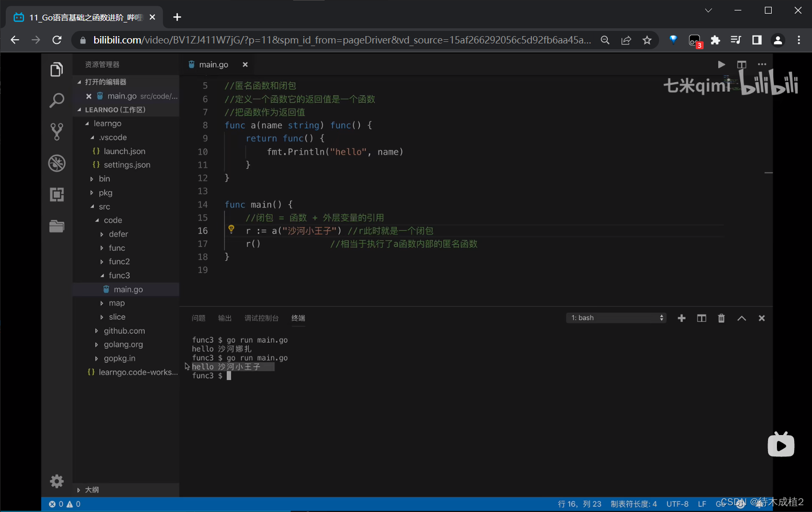Click the LF line ending status entry
812x512 pixels.
(x=702, y=504)
